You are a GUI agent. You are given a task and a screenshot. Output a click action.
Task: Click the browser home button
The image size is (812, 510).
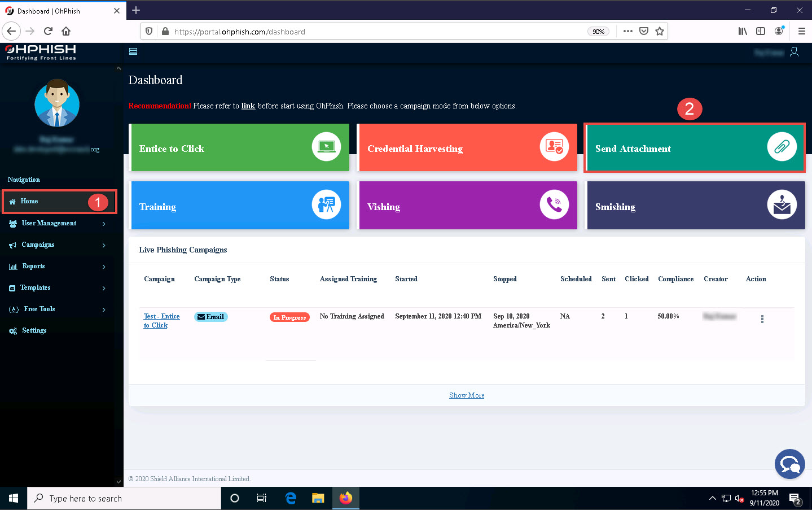[x=66, y=31]
